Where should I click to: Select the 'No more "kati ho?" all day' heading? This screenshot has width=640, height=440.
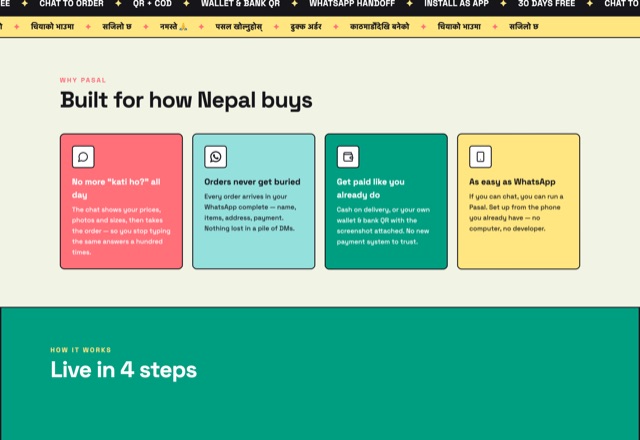tap(116, 188)
